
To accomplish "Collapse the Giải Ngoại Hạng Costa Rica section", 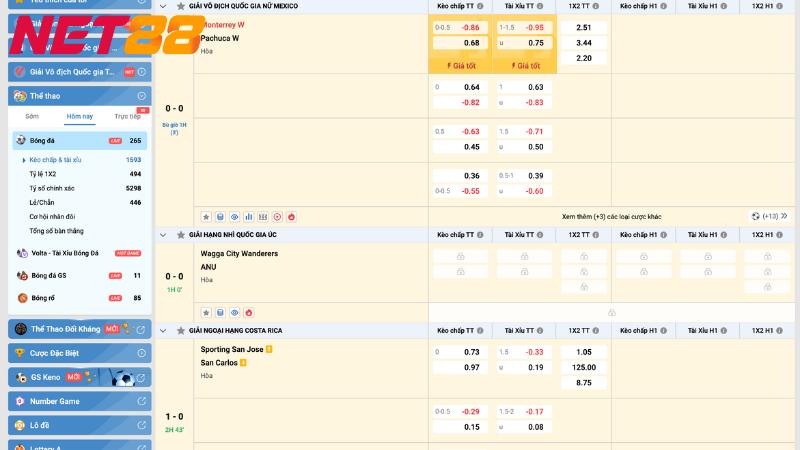I will pos(164,329).
